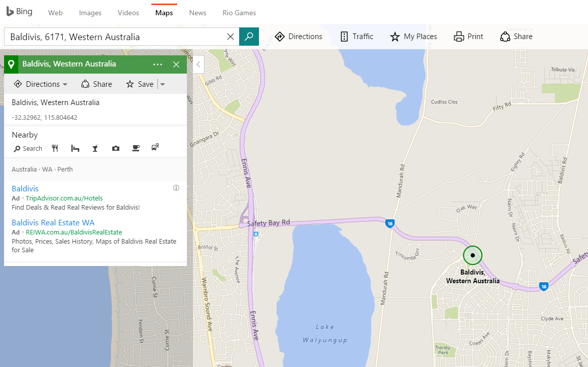Click the Perth breadcrumb
The width and height of the screenshot is (588, 367).
pos(65,169)
